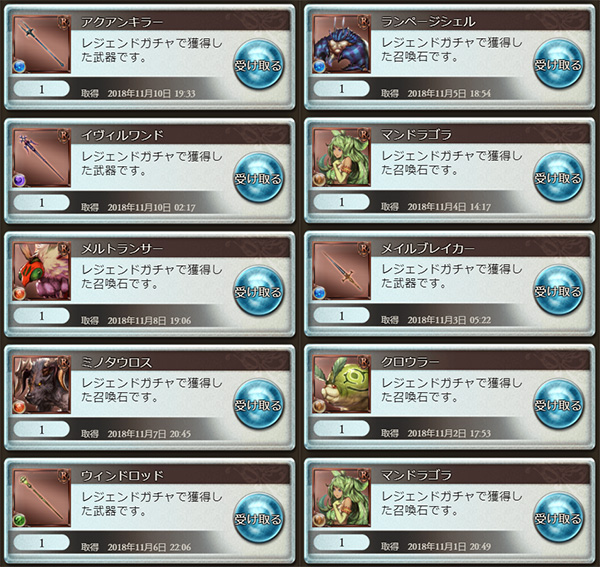Click the マンドラゴラ portrait dated 11月4日
600x567 pixels.
click(342, 157)
